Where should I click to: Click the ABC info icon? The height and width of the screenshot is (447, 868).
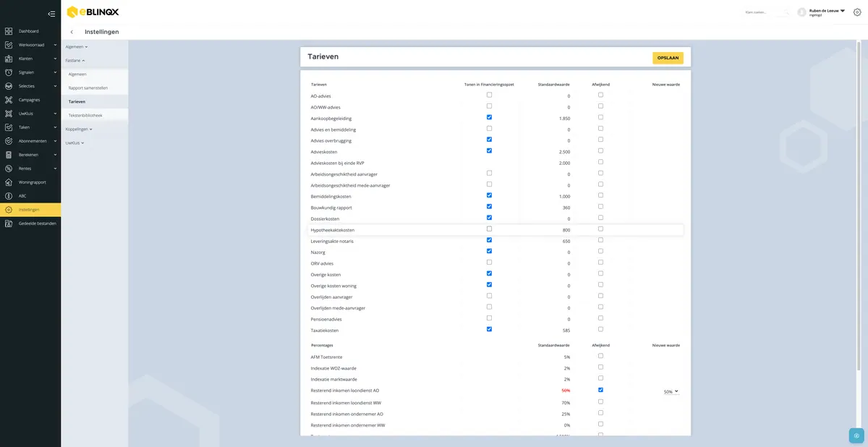click(8, 196)
